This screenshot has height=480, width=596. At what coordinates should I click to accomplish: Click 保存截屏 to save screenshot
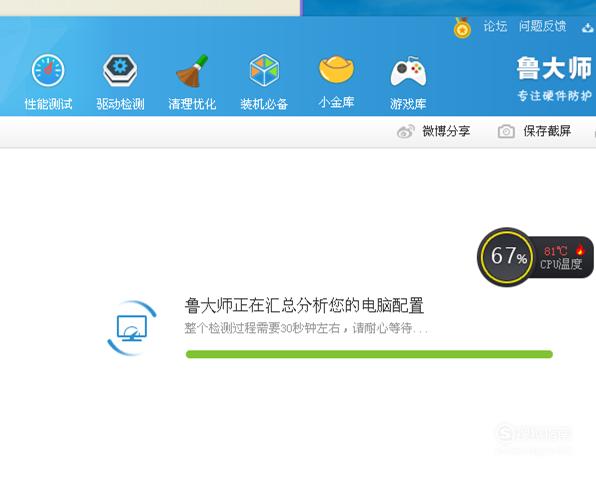pos(547,131)
